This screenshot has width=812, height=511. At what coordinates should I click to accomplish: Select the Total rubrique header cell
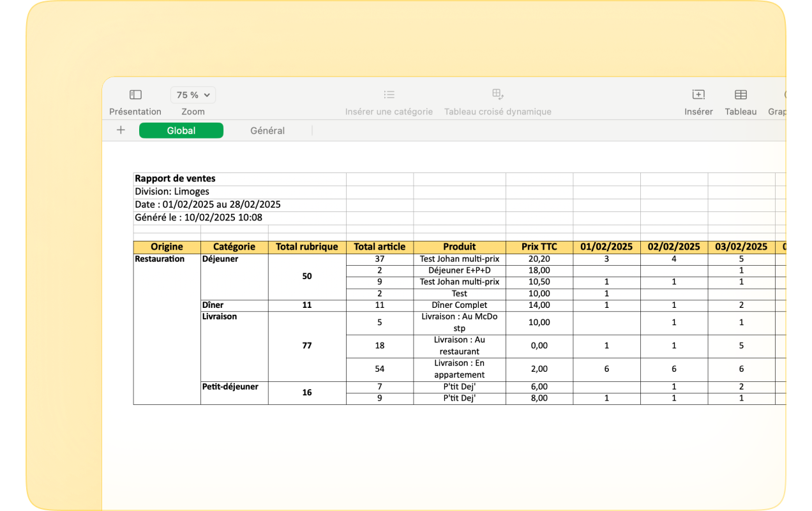(307, 247)
